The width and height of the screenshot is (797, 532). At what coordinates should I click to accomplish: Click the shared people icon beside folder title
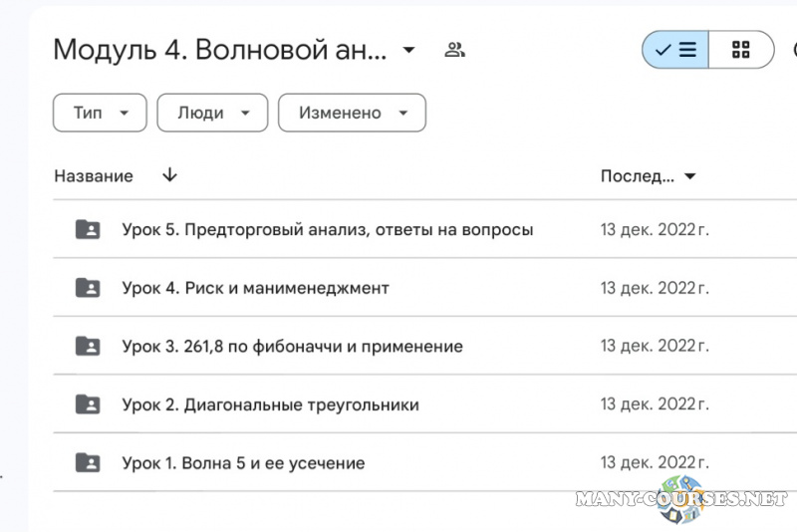455,50
